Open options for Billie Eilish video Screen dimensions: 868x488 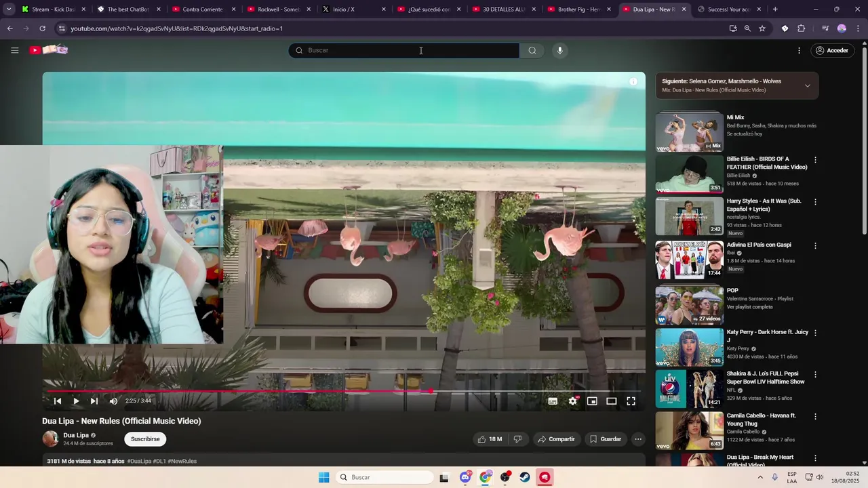(x=815, y=160)
